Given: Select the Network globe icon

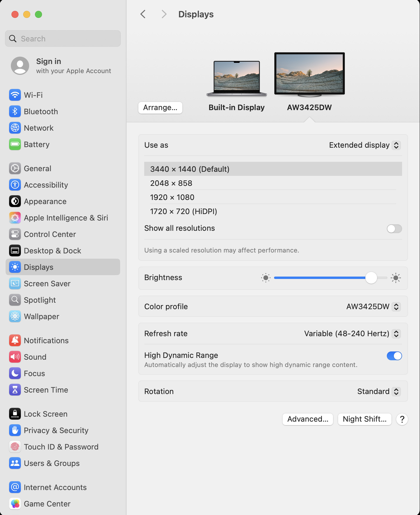Looking at the screenshot, I should (15, 128).
